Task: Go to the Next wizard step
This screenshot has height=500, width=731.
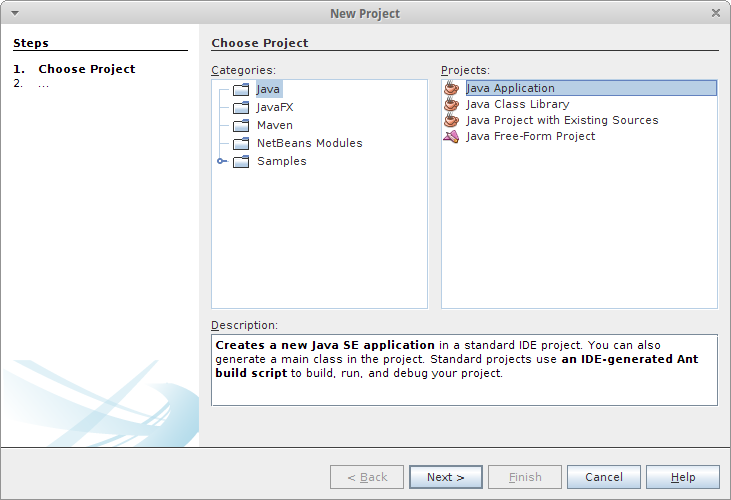Action: click(446, 477)
